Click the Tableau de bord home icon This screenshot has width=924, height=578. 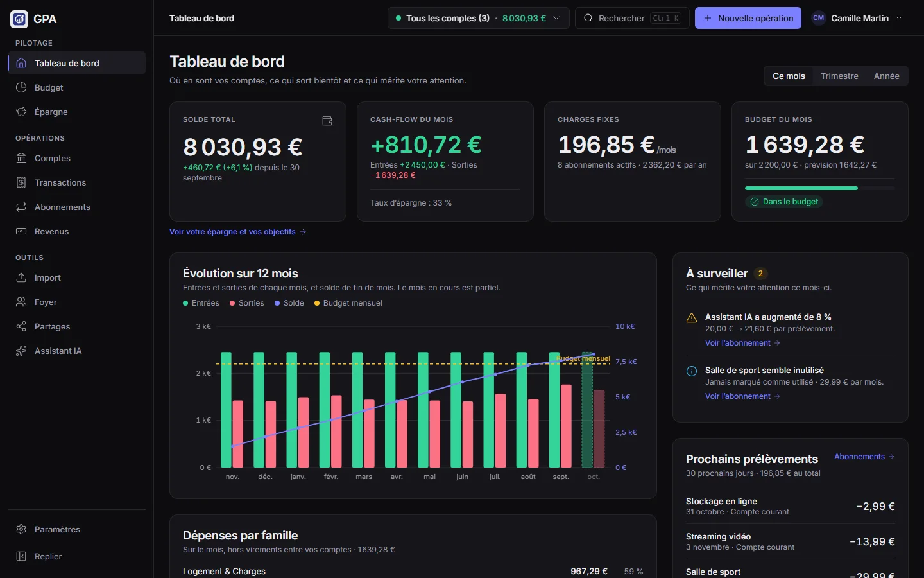click(21, 63)
